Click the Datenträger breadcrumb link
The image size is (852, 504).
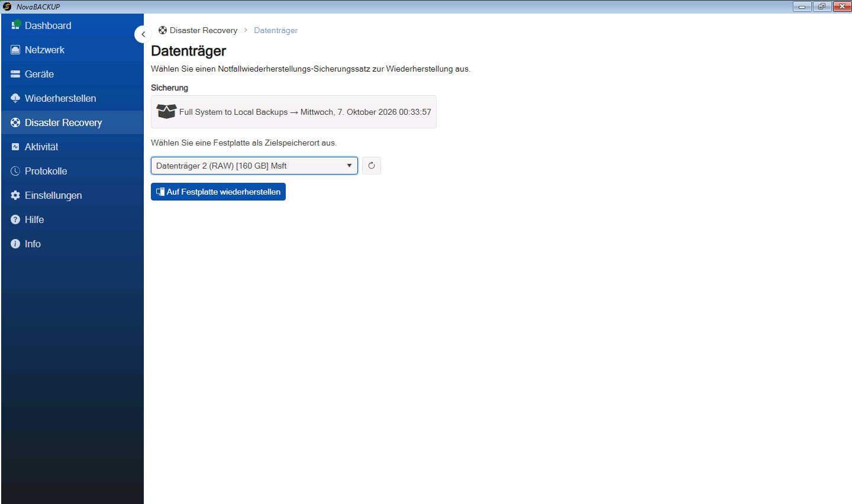pos(276,30)
